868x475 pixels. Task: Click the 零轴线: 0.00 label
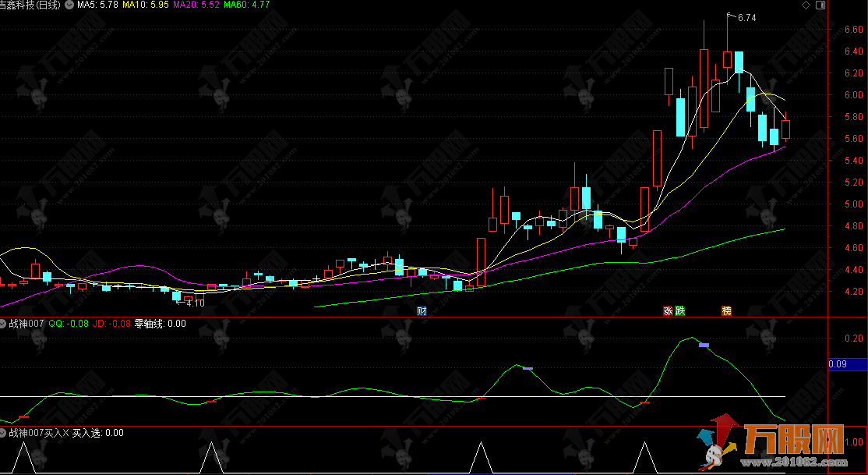click(161, 323)
